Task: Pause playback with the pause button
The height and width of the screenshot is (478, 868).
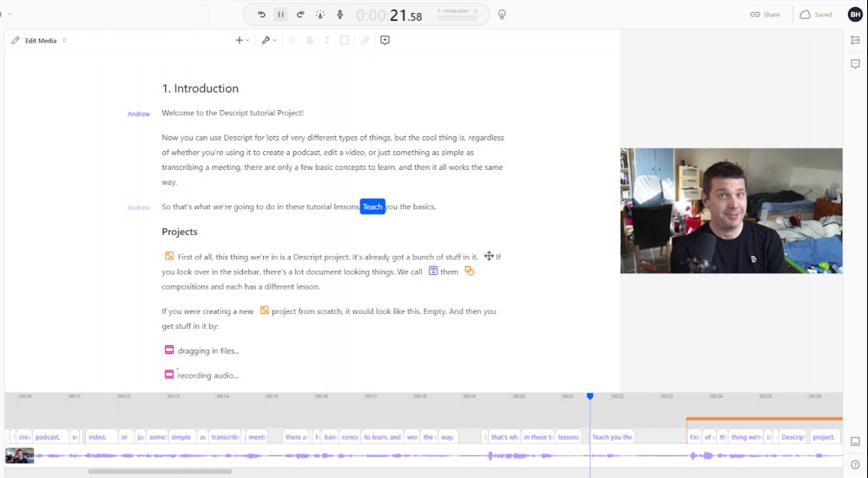Action: pyautogui.click(x=280, y=15)
